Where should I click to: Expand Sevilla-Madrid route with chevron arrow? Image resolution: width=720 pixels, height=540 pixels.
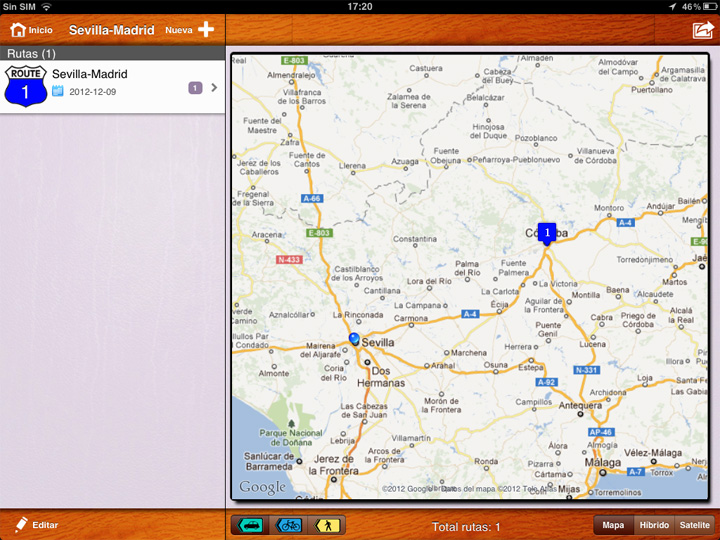(214, 87)
